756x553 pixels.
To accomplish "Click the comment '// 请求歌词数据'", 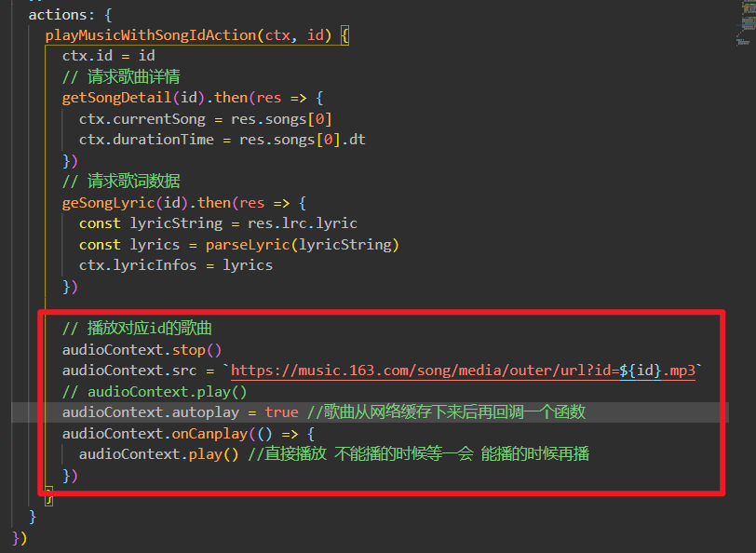I will [x=121, y=182].
